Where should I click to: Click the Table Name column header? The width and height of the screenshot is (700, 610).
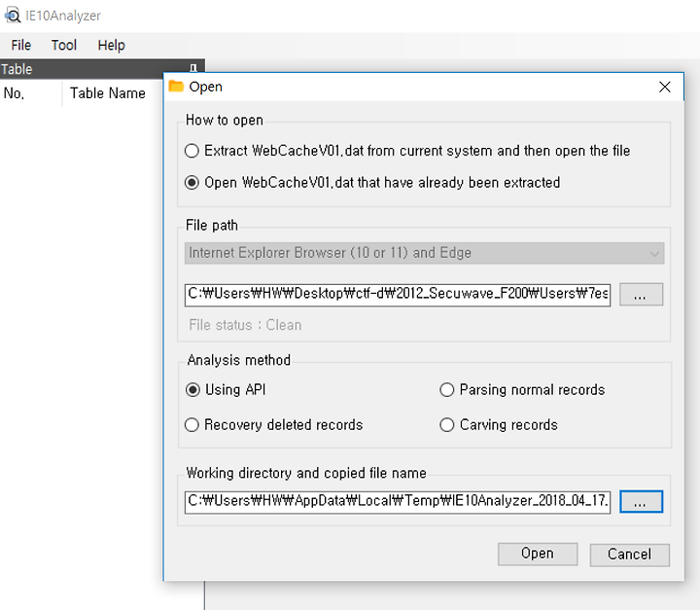click(113, 93)
